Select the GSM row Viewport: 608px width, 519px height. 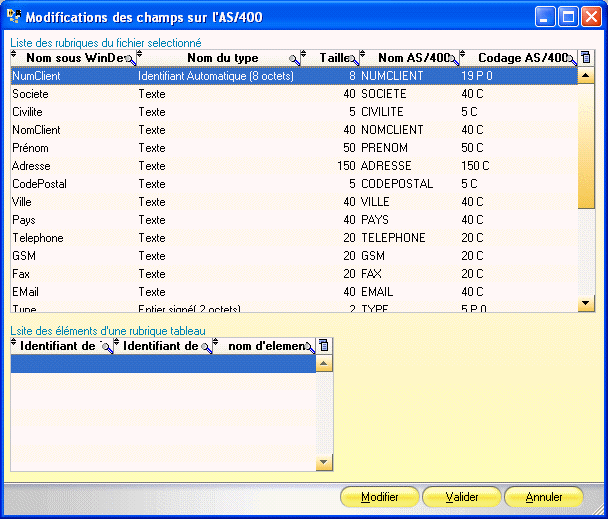294,256
